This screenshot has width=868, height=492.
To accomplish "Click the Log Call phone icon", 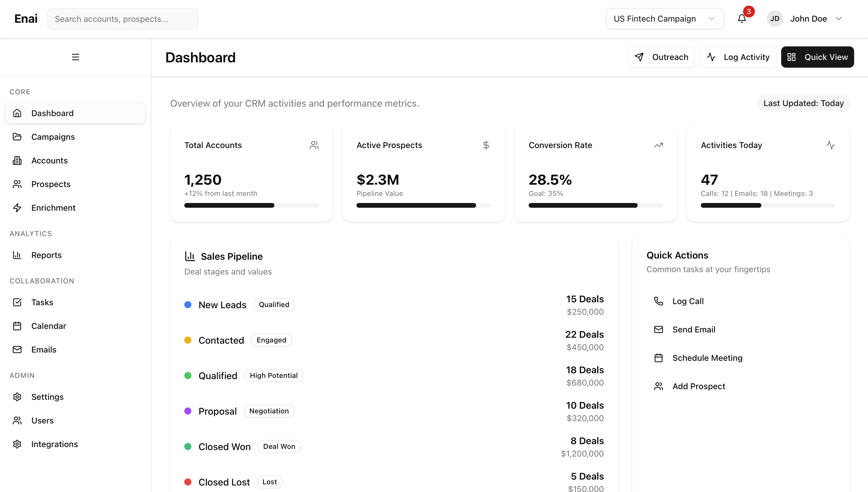I will tap(658, 301).
